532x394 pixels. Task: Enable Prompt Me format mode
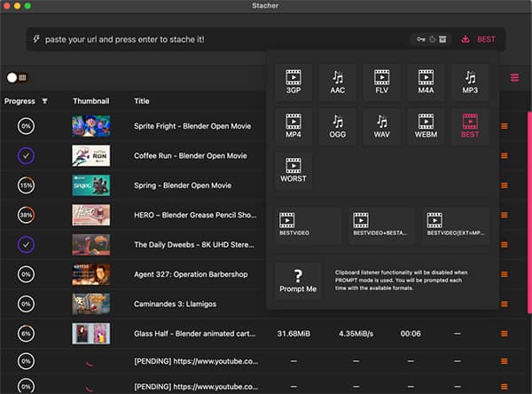coord(298,280)
